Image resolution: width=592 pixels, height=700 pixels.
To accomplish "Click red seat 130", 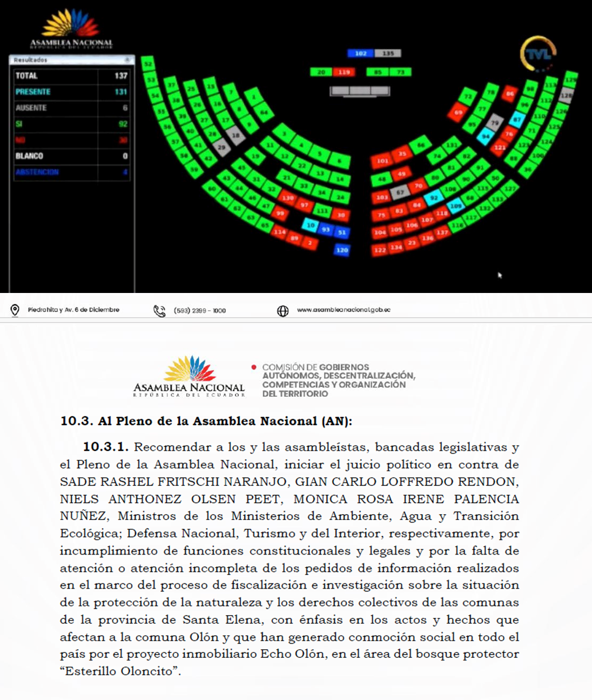I will point(288,198).
